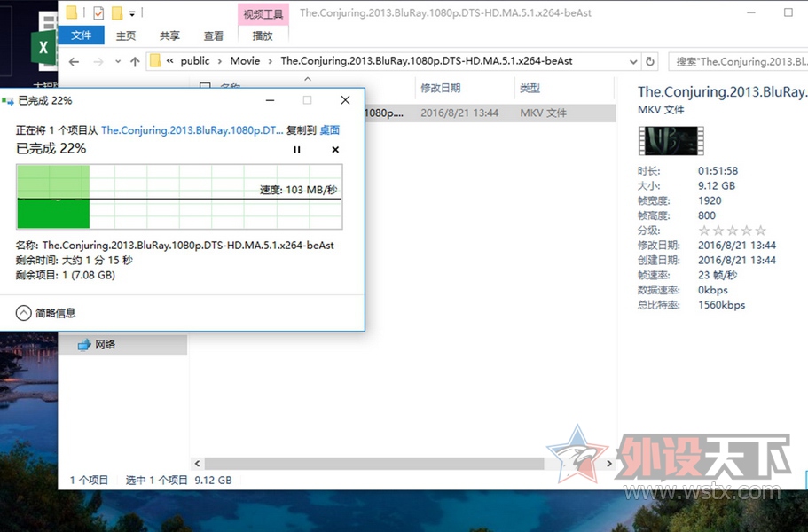Click the horizontal scrollbar left arrow
This screenshot has height=532, width=808.
coord(198,464)
